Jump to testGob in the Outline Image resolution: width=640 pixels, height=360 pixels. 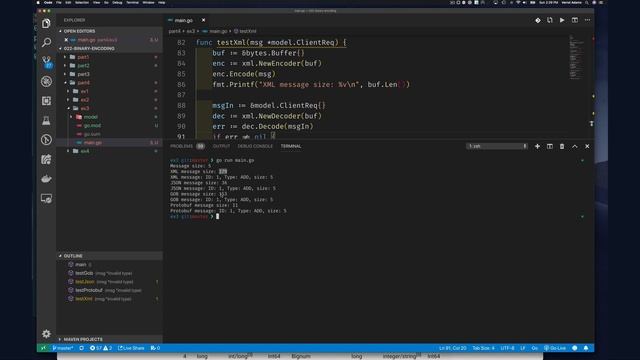pyautogui.click(x=84, y=273)
